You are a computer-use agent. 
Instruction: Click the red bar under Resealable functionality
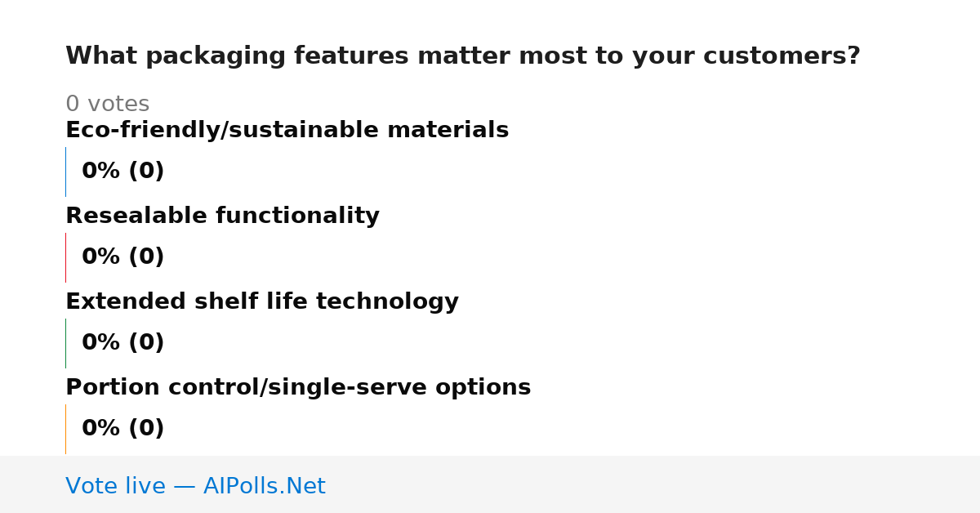pyautogui.click(x=65, y=257)
